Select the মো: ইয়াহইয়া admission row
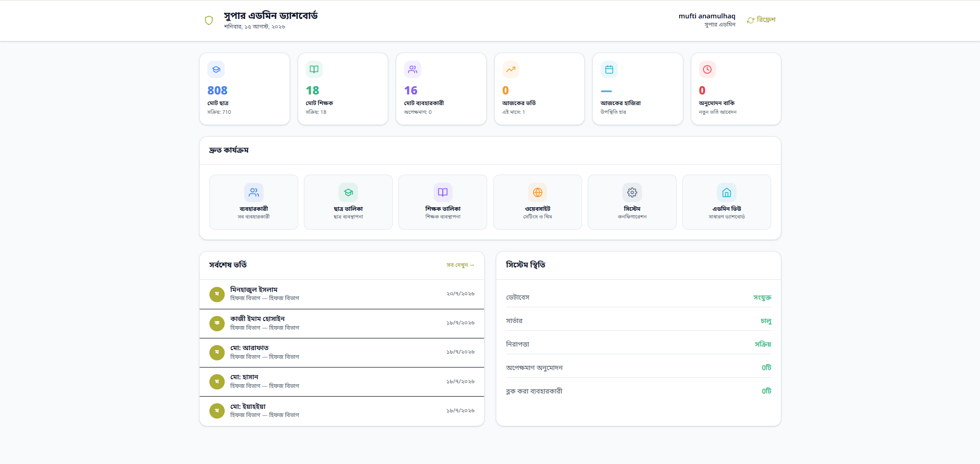Image resolution: width=980 pixels, height=464 pixels. (x=342, y=411)
